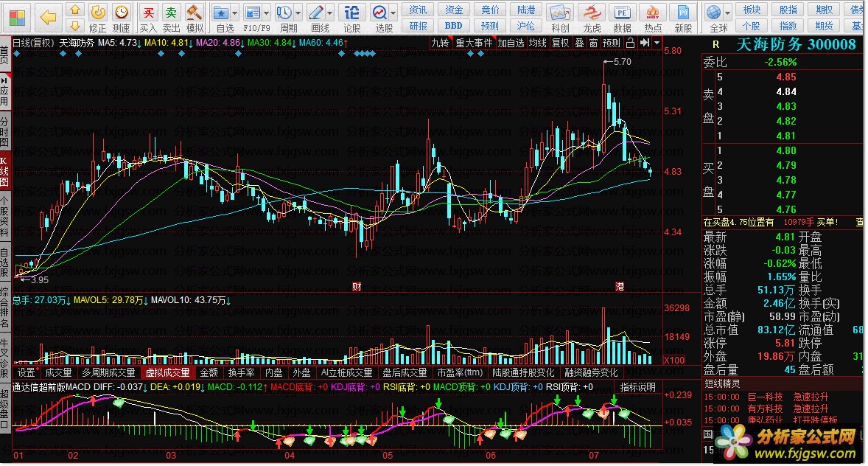Click the BBD button
The image size is (868, 466).
[x=454, y=26]
